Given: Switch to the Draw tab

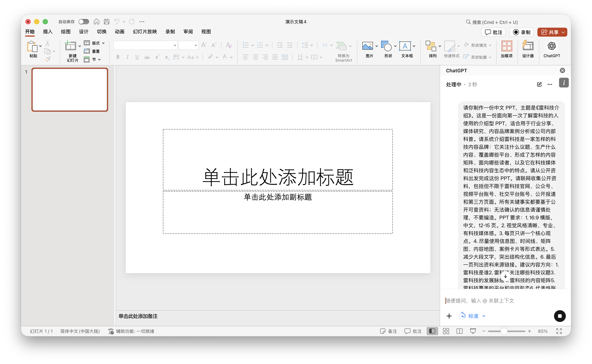Looking at the screenshot, I should tap(65, 32).
